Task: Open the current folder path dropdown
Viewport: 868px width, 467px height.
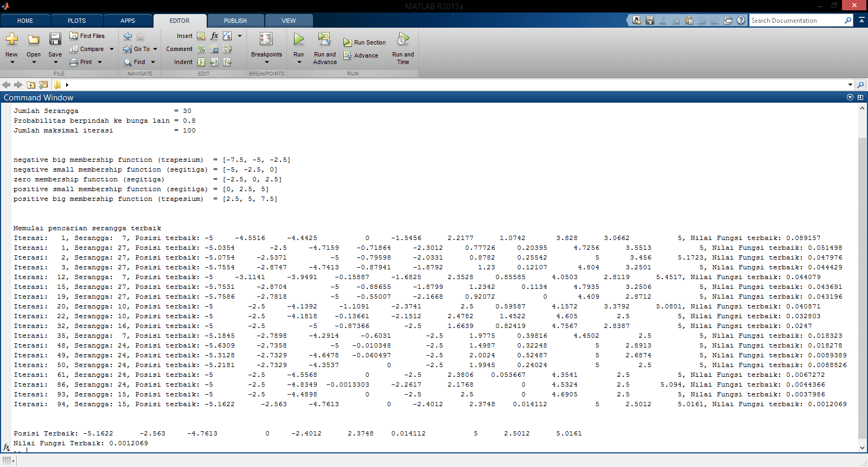Action: pyautogui.click(x=850, y=85)
